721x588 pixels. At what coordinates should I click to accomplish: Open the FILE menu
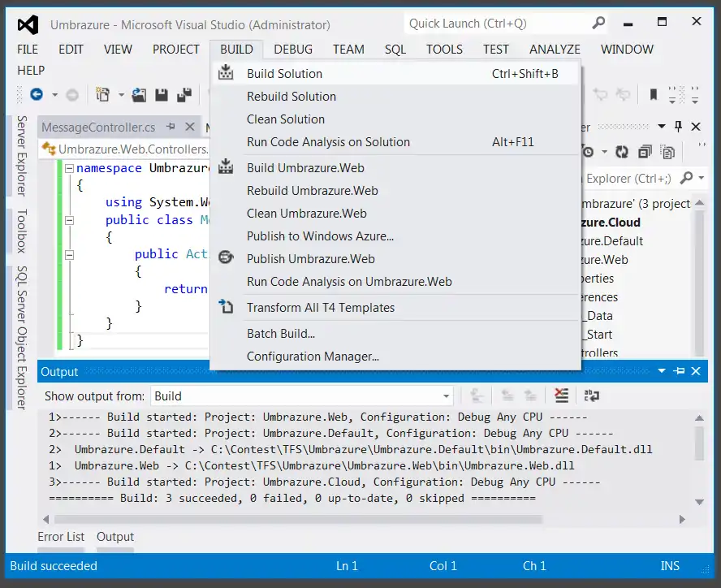[28, 50]
